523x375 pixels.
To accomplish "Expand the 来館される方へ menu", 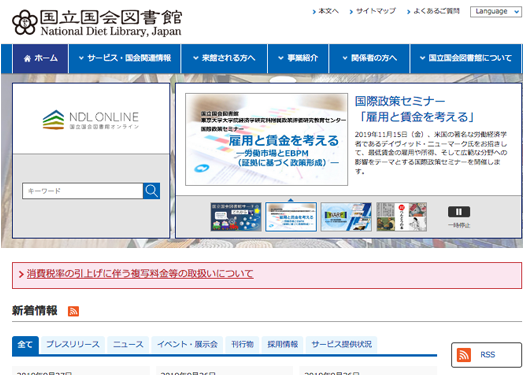I will [224, 58].
